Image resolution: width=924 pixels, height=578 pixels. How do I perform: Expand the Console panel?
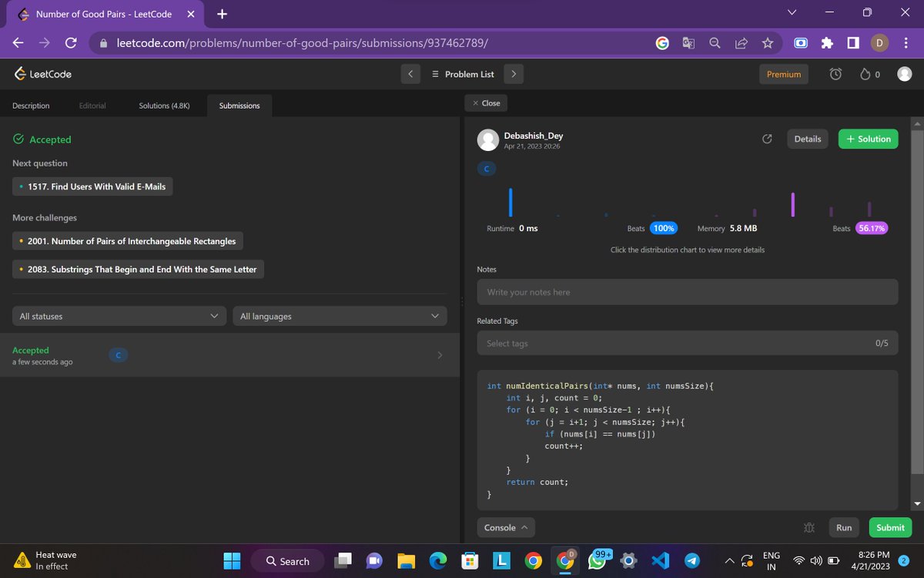tap(506, 528)
